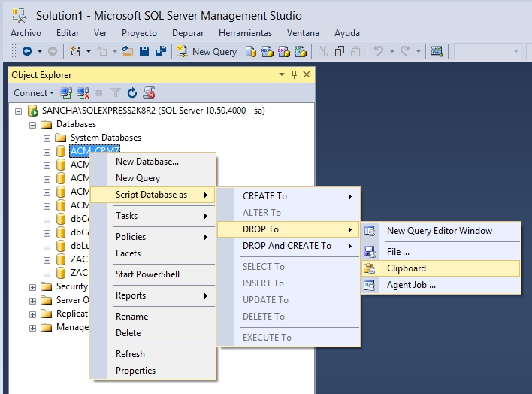Open the empty combo box in toolbar
Image resolution: width=532 pixels, height=394 pixels.
point(487,51)
